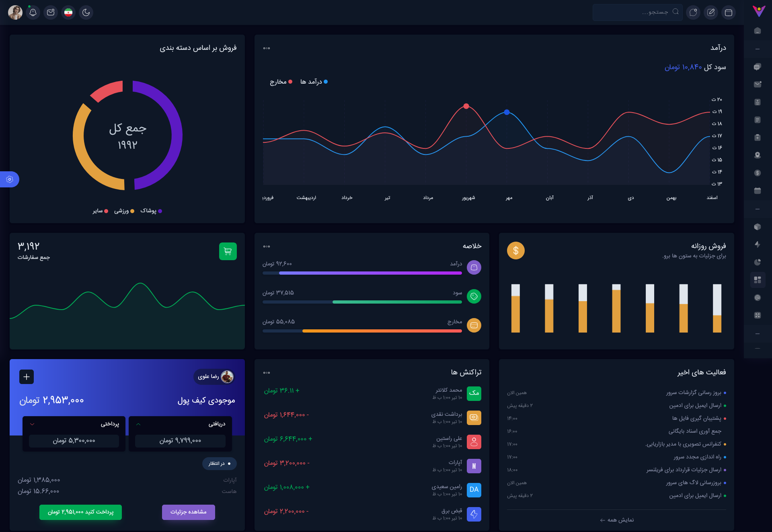
Task: Click the purple درآمد summary icon
Action: pyautogui.click(x=474, y=267)
